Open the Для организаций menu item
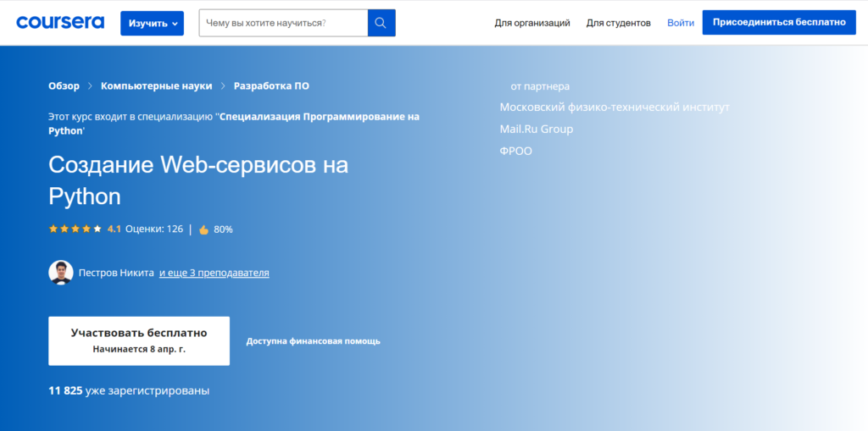The width and height of the screenshot is (868, 431). (x=532, y=23)
